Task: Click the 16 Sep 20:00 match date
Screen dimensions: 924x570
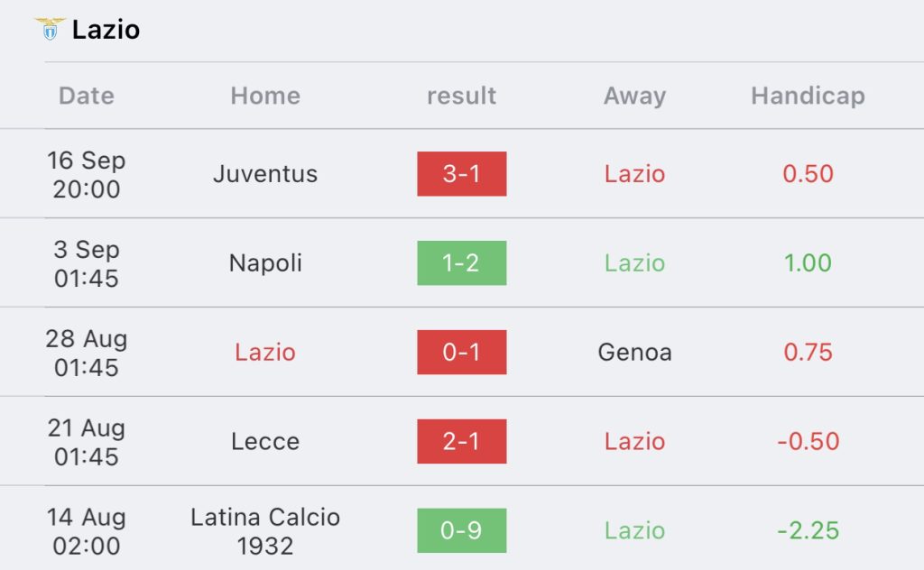Action: click(87, 175)
